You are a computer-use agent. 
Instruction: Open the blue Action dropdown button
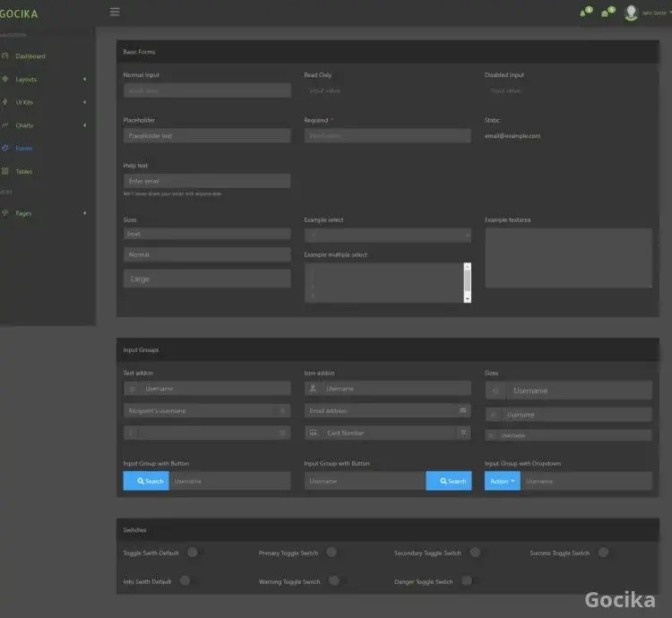(502, 481)
